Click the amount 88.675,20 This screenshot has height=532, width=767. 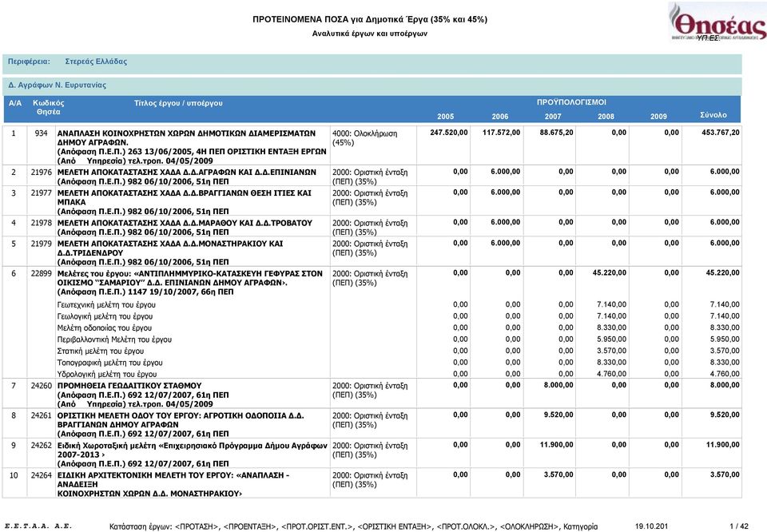[556, 133]
